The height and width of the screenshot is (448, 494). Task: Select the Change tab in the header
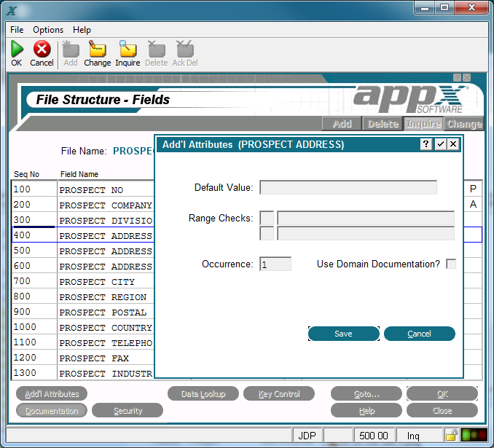[464, 124]
